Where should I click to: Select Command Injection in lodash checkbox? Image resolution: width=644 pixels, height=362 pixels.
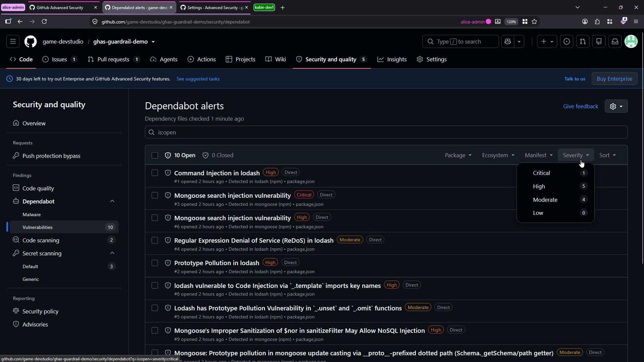click(x=155, y=173)
